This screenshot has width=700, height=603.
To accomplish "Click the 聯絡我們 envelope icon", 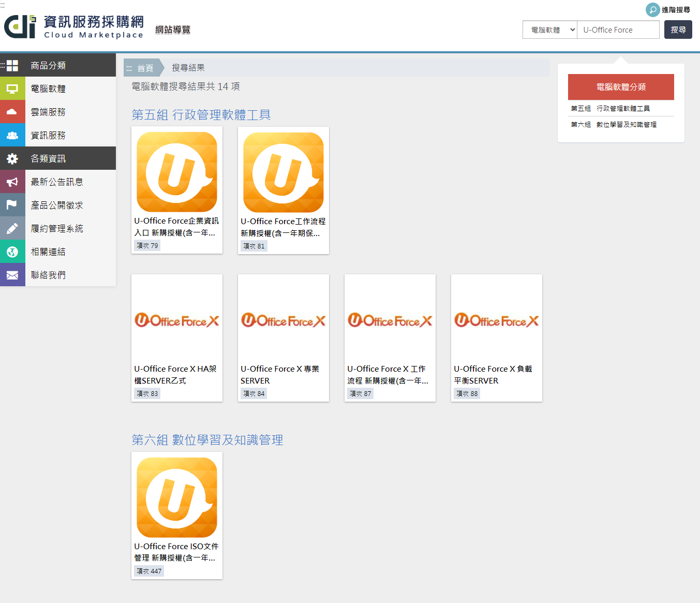I will pos(12,275).
